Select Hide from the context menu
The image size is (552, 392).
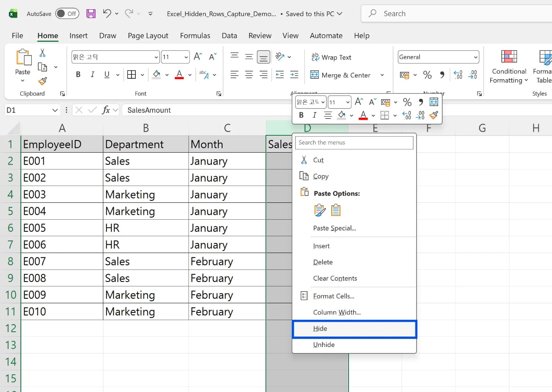point(320,329)
